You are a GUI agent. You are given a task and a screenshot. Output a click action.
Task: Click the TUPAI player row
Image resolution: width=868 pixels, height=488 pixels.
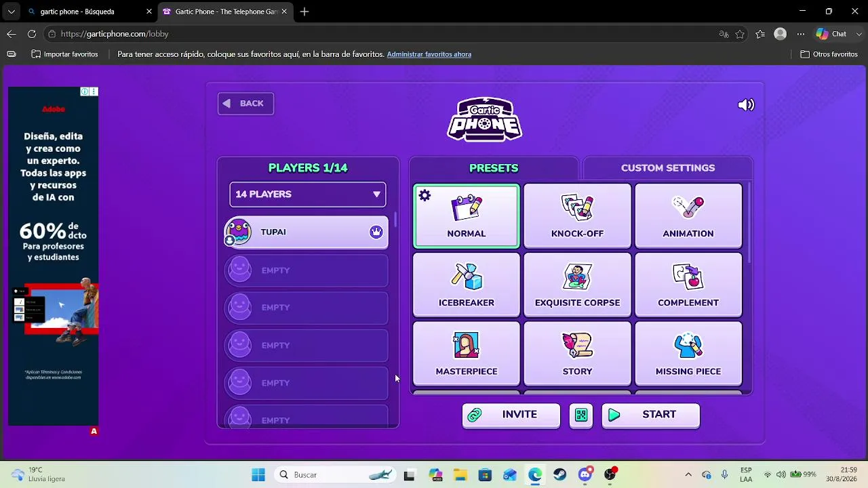[307, 232]
